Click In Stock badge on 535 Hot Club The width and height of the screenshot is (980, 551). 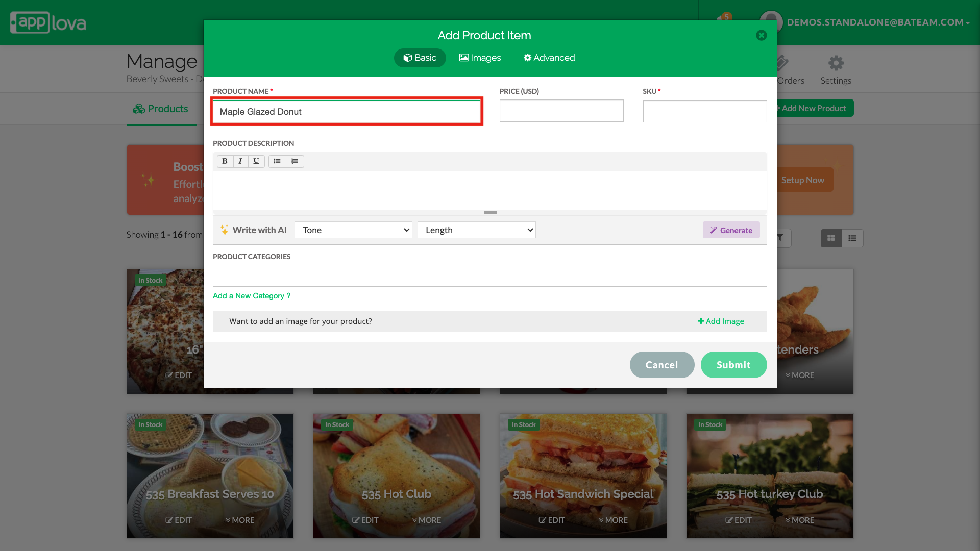pos(337,424)
